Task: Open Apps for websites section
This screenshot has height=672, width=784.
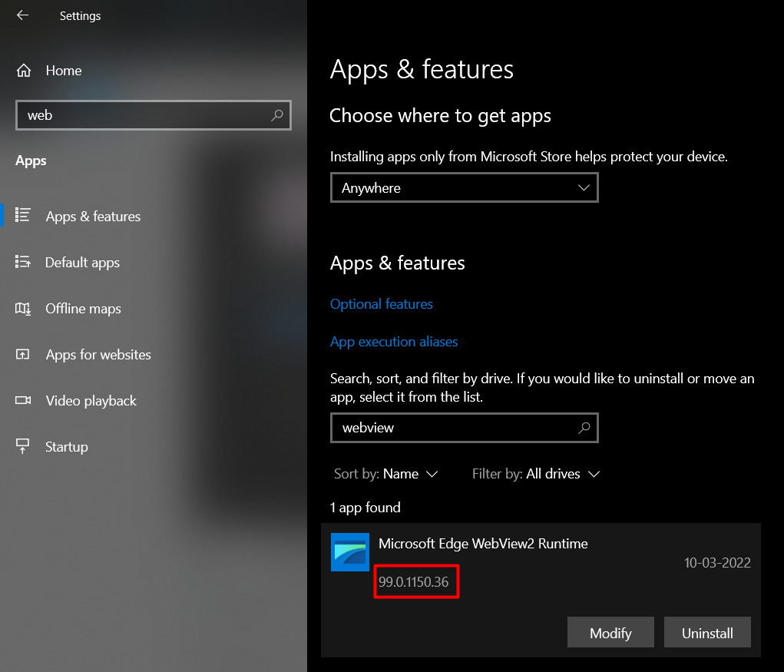Action: [98, 355]
